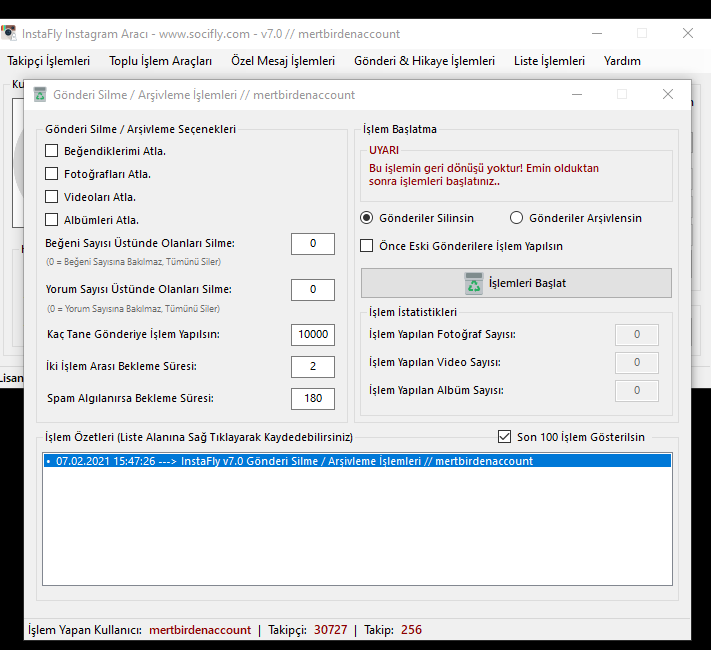Viewport: 711px width, 650px height.
Task: Close the InstaFly main window
Action: click(x=688, y=33)
